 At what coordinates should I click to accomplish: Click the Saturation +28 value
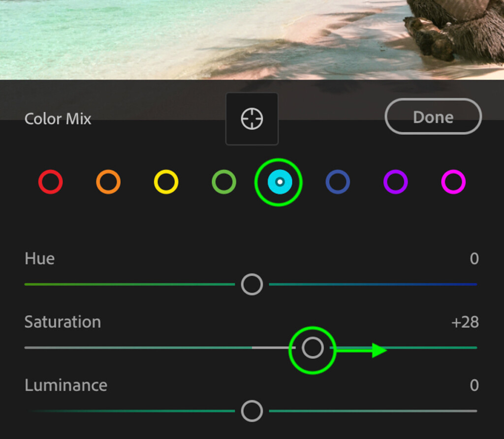465,322
